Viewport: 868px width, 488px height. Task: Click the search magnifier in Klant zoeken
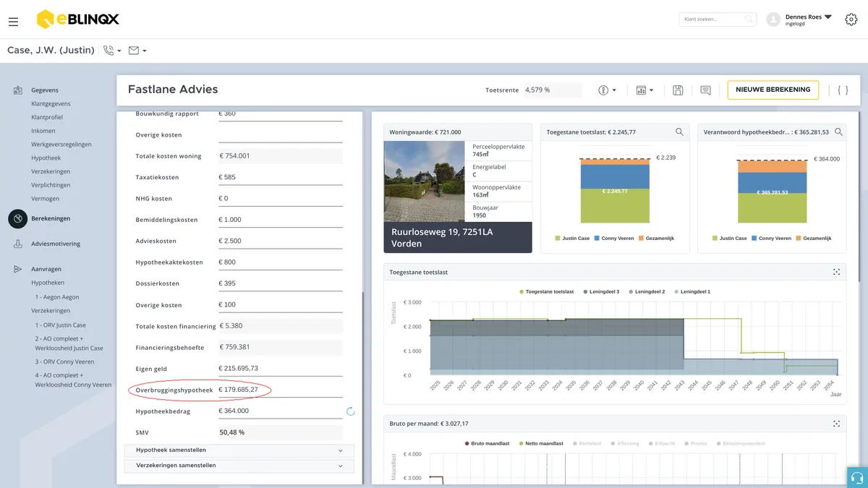coord(749,20)
